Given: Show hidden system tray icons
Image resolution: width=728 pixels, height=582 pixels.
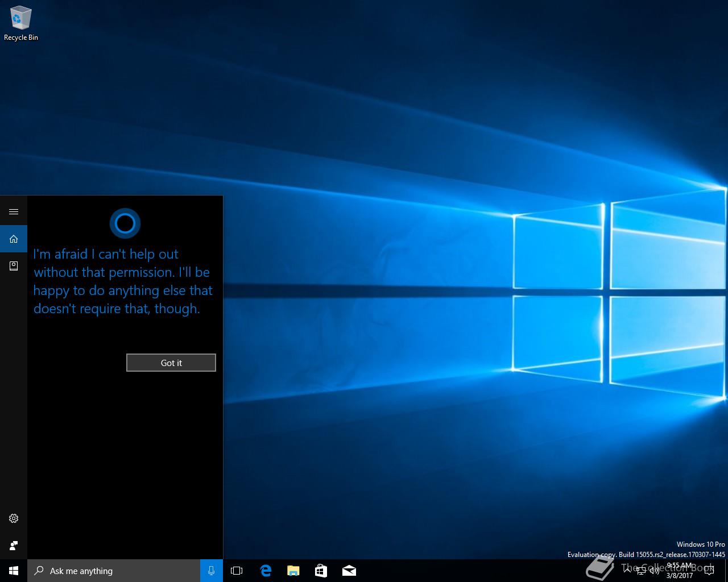Looking at the screenshot, I should coord(627,571).
